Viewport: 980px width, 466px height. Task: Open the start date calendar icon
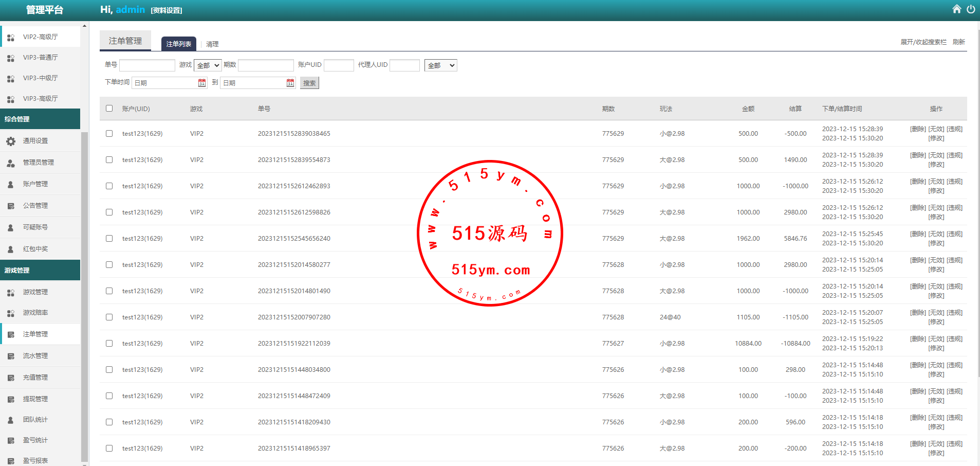point(202,83)
